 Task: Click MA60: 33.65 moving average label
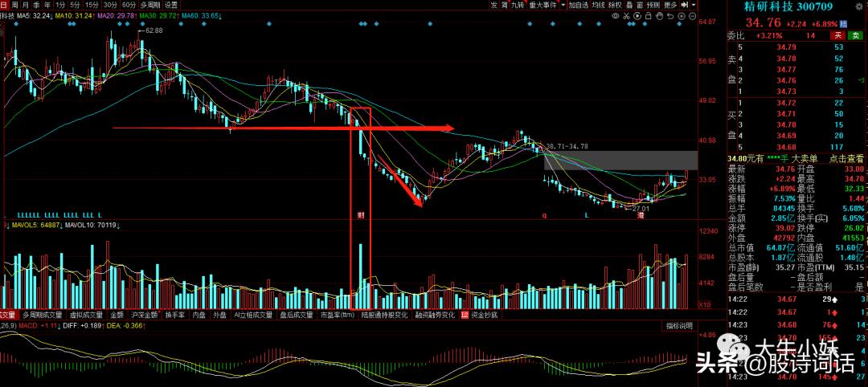point(202,15)
